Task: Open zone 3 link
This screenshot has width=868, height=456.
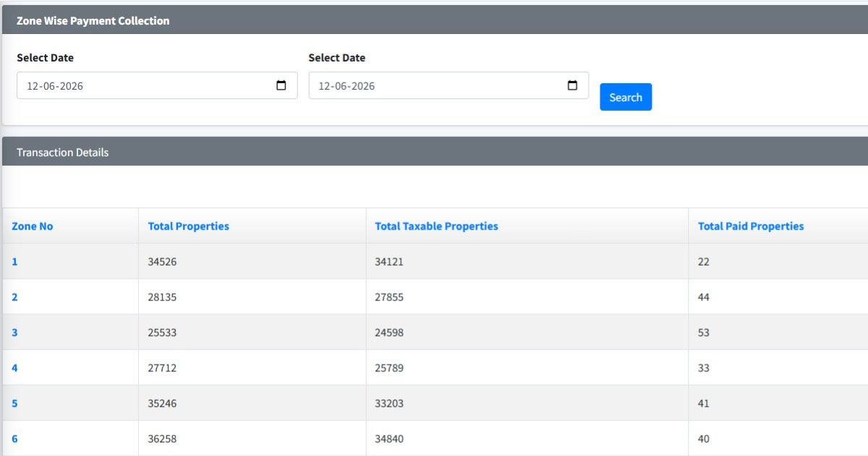Action: click(x=14, y=332)
